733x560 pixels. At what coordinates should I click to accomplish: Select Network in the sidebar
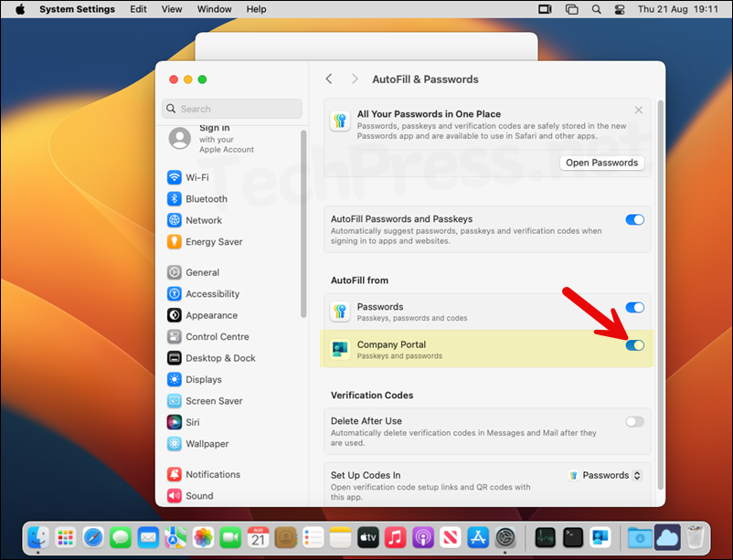[195, 220]
